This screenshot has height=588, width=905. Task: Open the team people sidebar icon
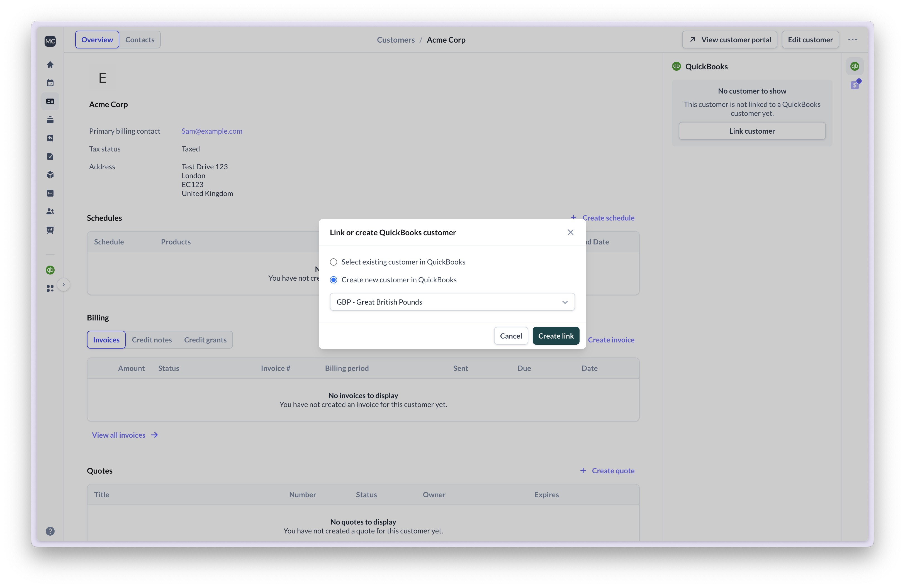pos(50,212)
